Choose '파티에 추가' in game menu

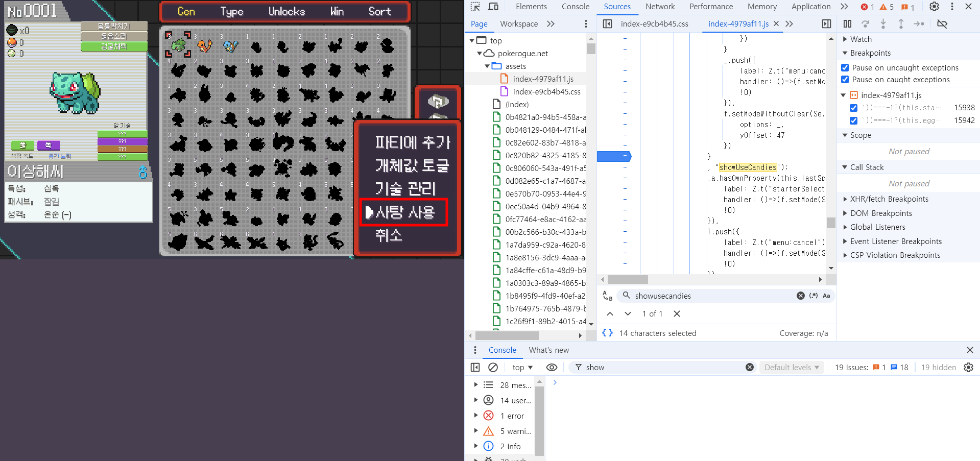[413, 142]
